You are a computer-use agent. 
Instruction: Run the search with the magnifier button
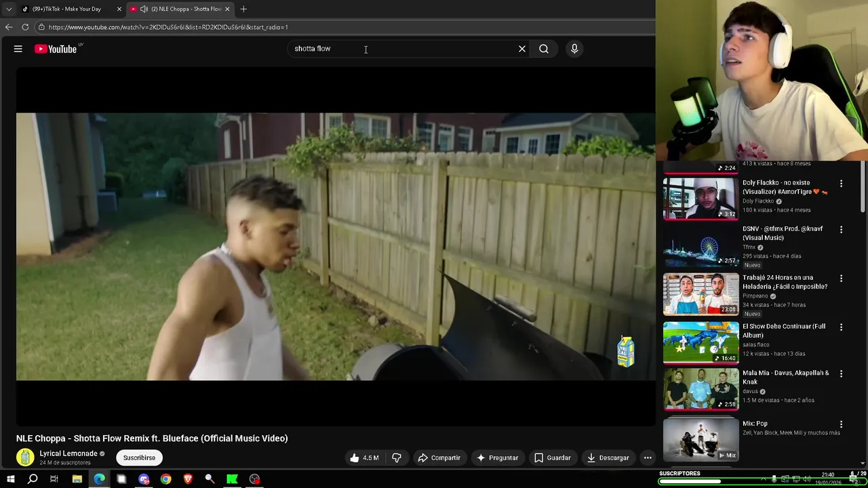point(544,49)
